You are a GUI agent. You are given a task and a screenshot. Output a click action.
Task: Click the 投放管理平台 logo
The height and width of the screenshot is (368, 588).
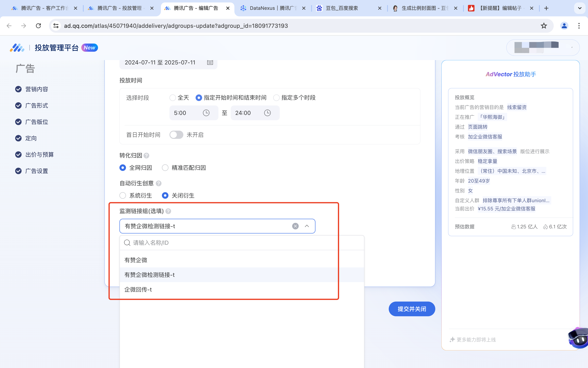point(17,48)
